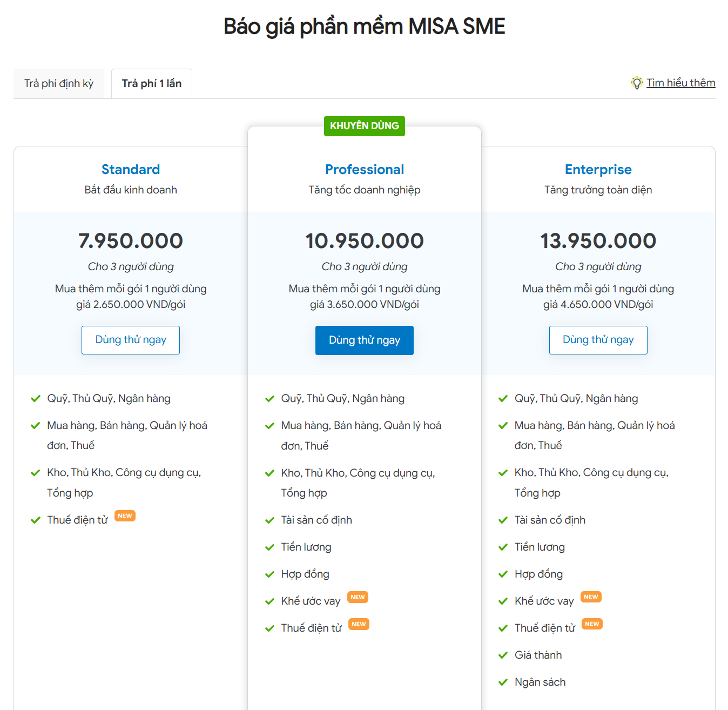Viewport: 728px width, 710px height.
Task: Click the checkmark beside Hợp đồng in Professional
Action: click(x=269, y=574)
